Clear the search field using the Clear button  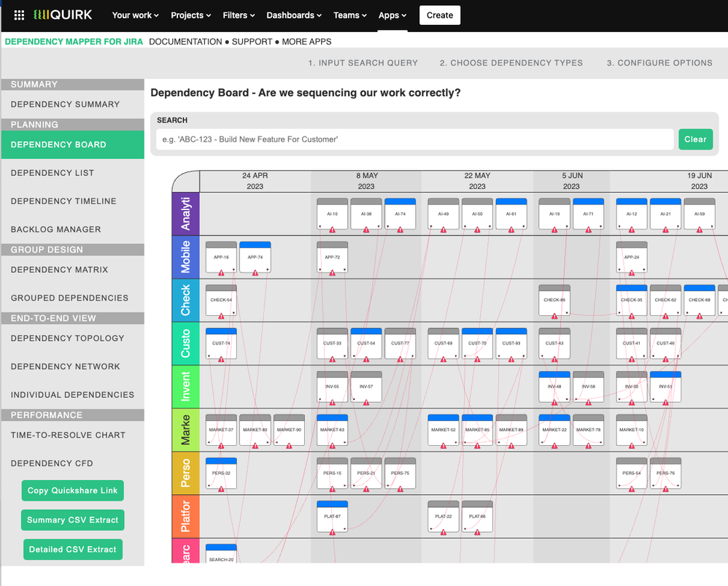695,139
